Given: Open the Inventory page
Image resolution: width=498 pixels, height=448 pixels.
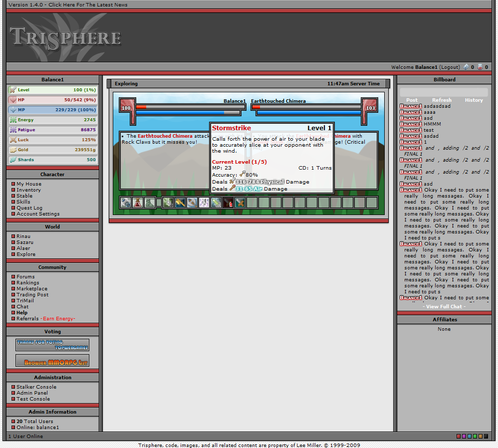Looking at the screenshot, I should point(28,190).
